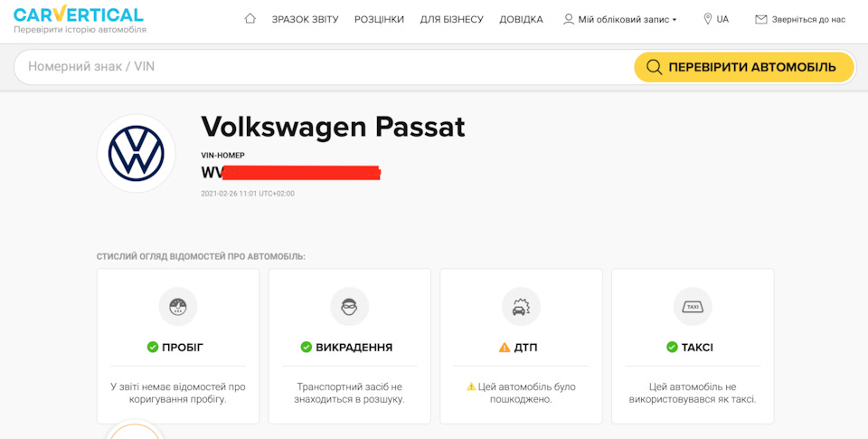Open Зверніться до нас contact link
This screenshot has width=868, height=439.
tap(808, 19)
